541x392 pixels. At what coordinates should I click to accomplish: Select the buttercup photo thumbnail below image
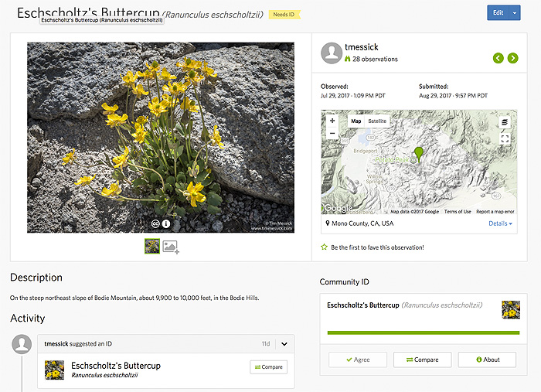[x=152, y=247]
